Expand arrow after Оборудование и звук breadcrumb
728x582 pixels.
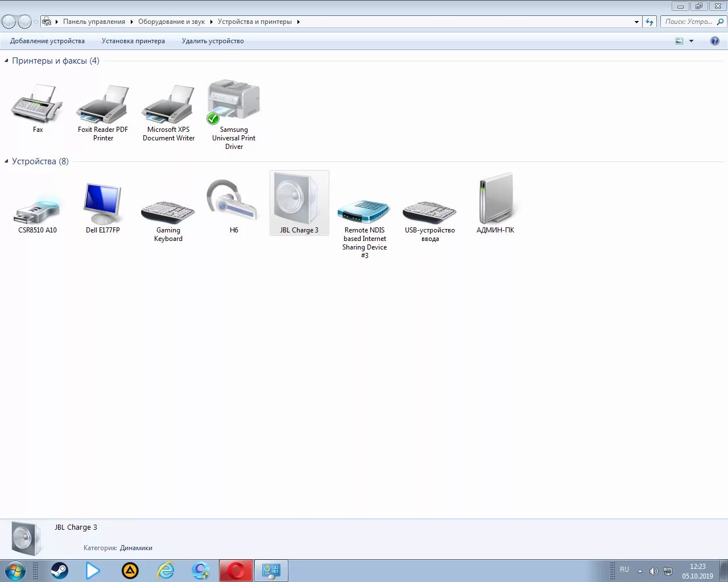pos(211,22)
